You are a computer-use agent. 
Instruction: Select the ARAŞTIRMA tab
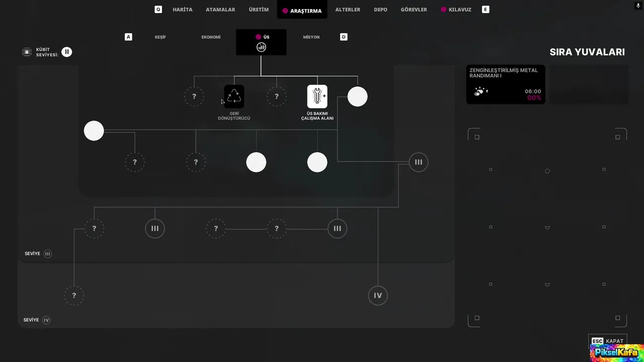tap(302, 10)
